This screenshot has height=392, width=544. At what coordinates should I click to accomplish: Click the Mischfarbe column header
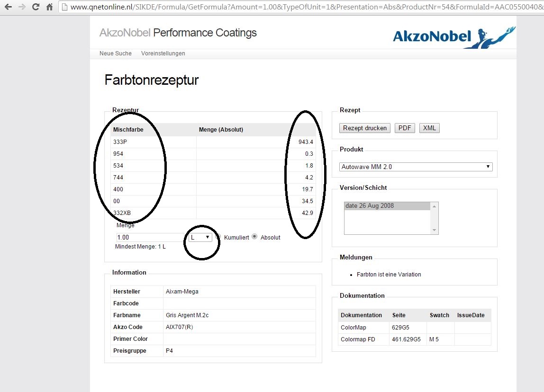tap(128, 130)
